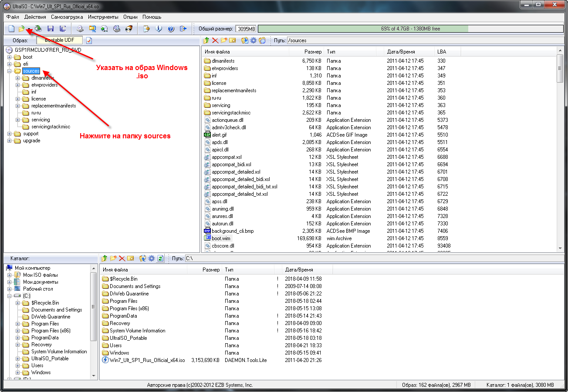
Task: Open the Самозагрузка menu
Action: [67, 17]
